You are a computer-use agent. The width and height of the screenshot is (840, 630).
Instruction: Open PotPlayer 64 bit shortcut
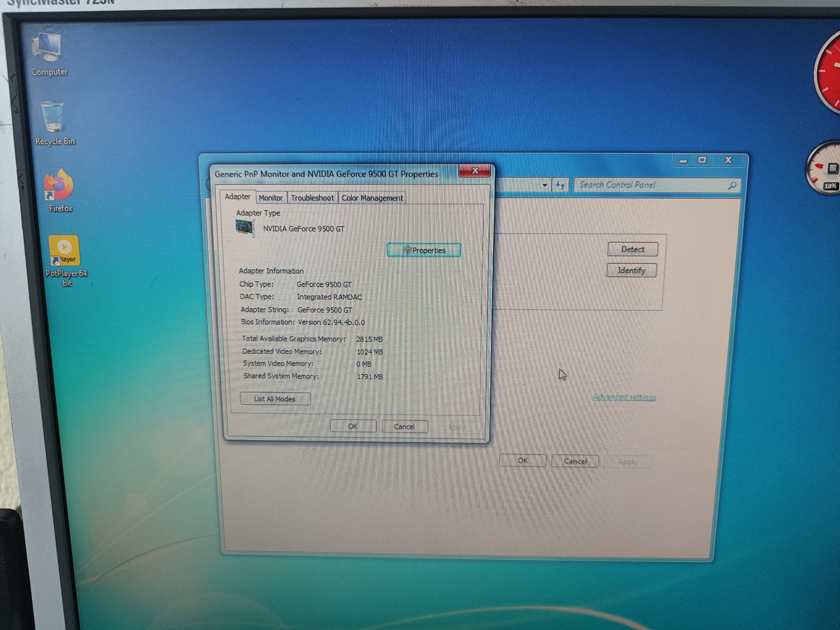coord(64,251)
